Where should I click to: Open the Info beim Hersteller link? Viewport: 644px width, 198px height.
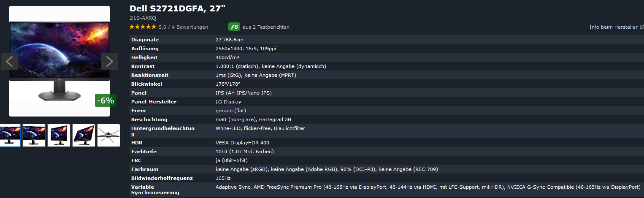614,27
